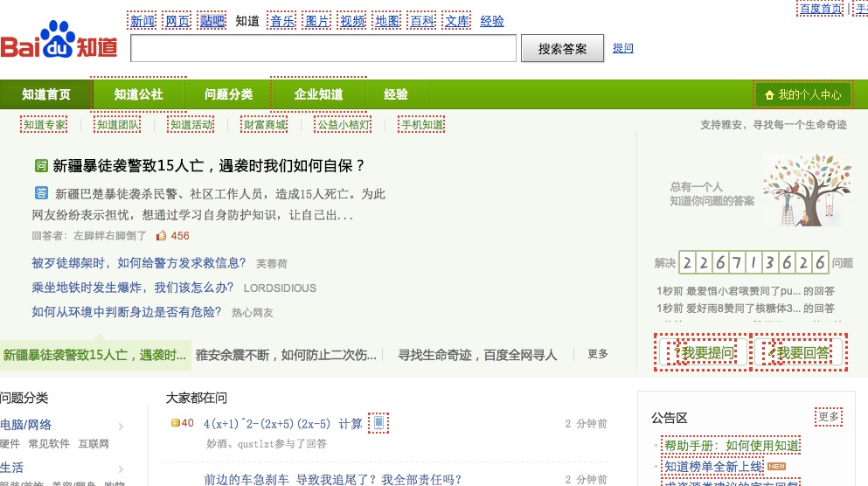Click the 我要回答 button
Image resolution: width=868 pixels, height=486 pixels.
click(x=799, y=352)
